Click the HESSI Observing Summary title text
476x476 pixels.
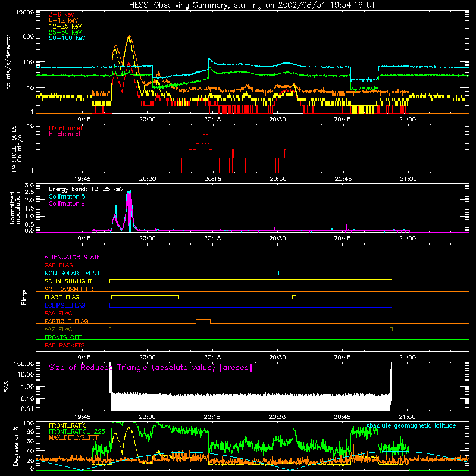click(252, 5)
